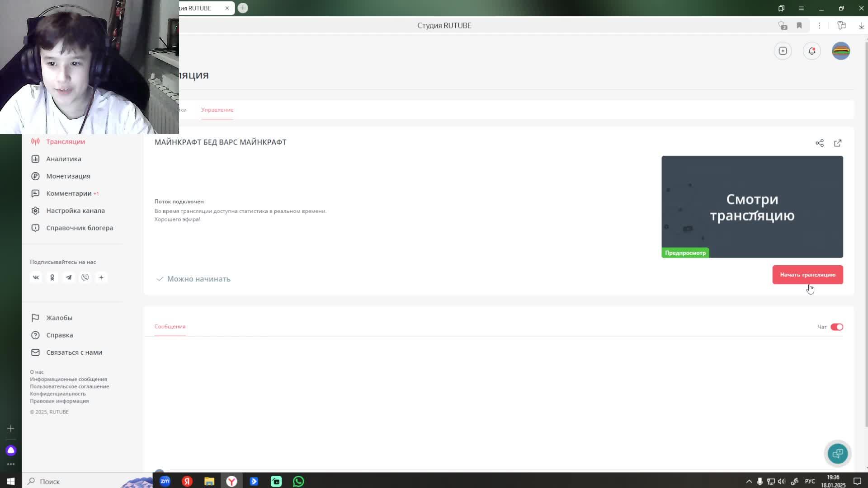Image resolution: width=868 pixels, height=488 pixels.
Task: Toggle the Чат switch
Action: coord(837,327)
